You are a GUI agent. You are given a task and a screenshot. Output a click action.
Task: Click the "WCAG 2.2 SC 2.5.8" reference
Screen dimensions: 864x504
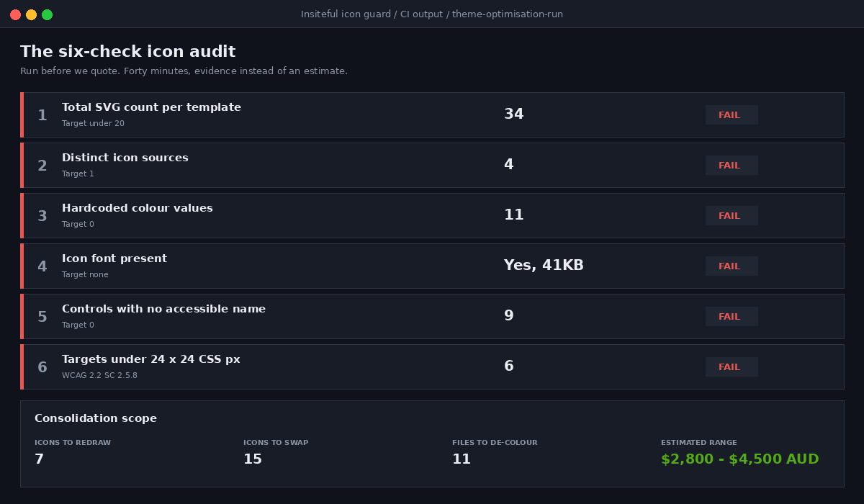pos(99,376)
